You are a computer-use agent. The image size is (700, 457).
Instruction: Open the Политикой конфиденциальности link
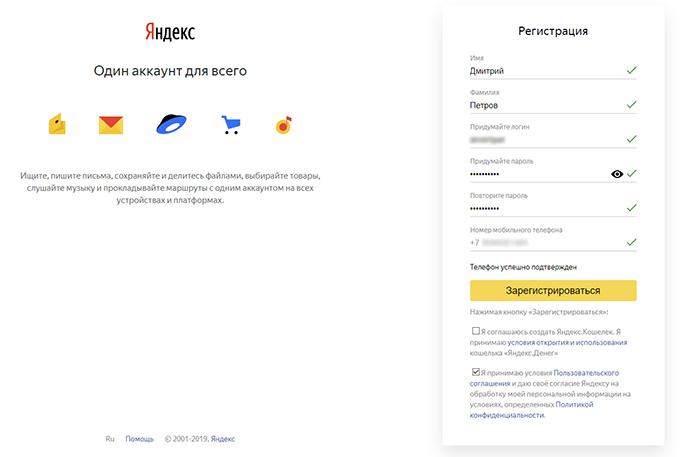coord(531,410)
